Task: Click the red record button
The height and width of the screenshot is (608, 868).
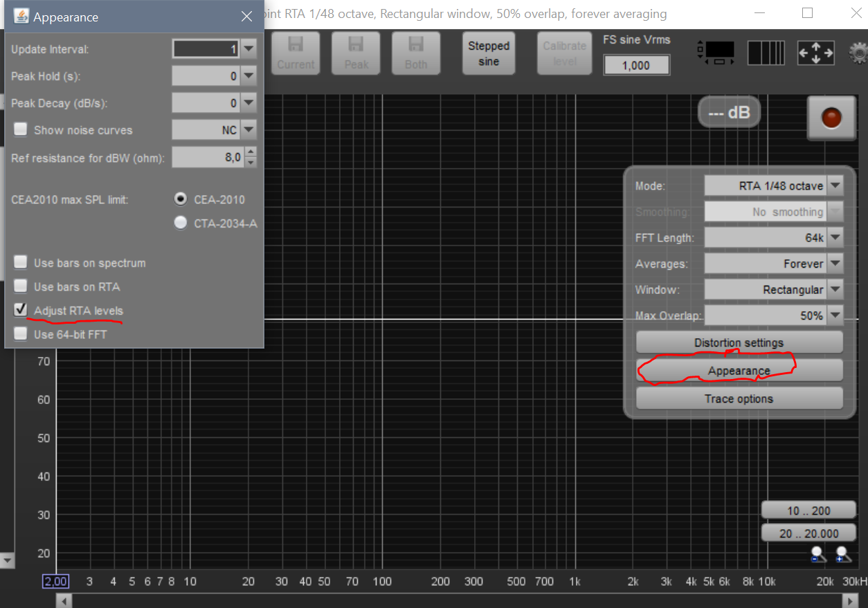Action: [x=830, y=118]
